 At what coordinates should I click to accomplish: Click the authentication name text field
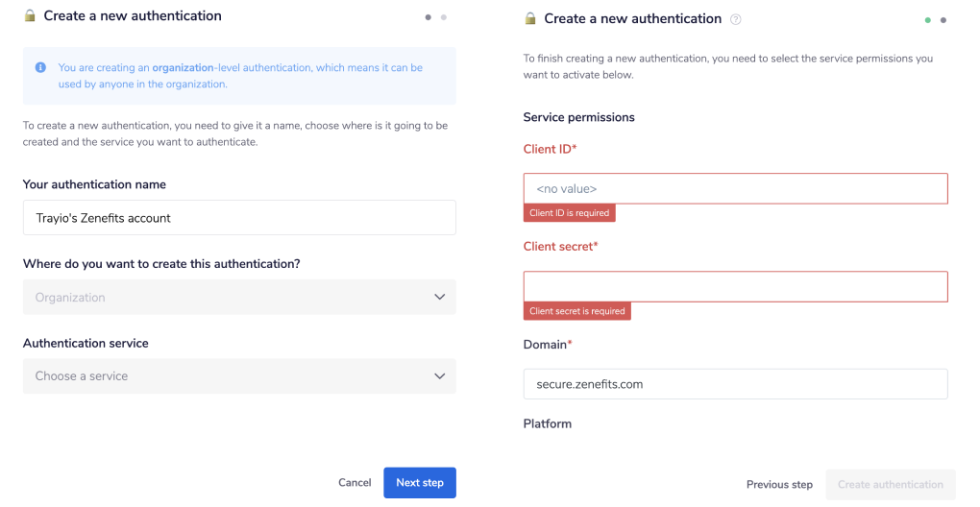click(x=239, y=218)
